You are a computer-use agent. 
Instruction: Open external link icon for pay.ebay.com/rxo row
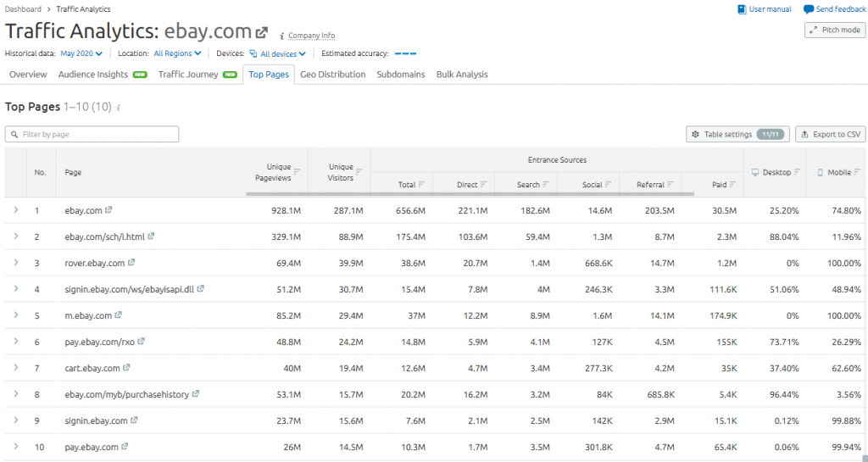tap(141, 342)
